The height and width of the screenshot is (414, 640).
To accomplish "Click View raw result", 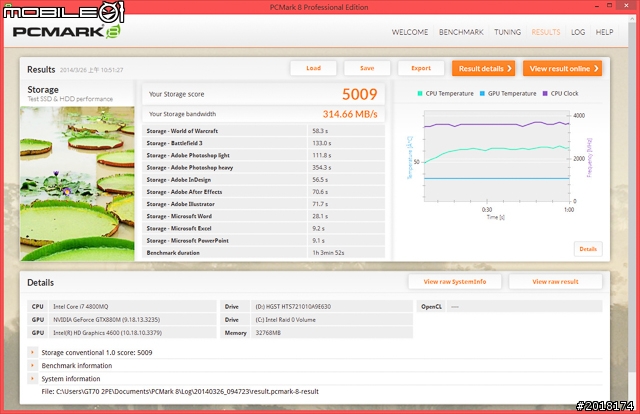I will coord(555,282).
